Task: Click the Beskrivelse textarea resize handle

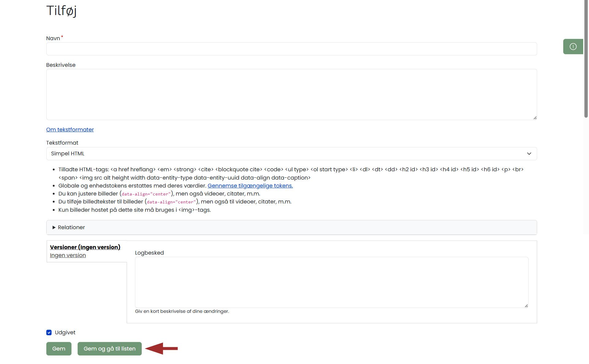Action: pos(535,118)
